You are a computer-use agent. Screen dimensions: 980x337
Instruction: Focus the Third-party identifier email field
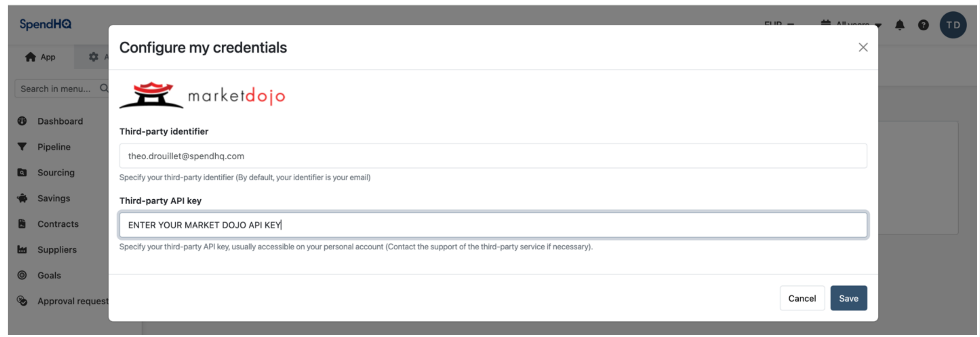[493, 156]
